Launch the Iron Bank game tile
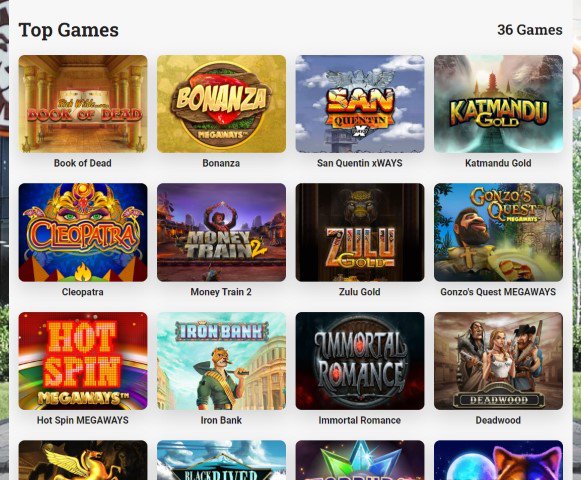The height and width of the screenshot is (480, 581). click(x=222, y=361)
